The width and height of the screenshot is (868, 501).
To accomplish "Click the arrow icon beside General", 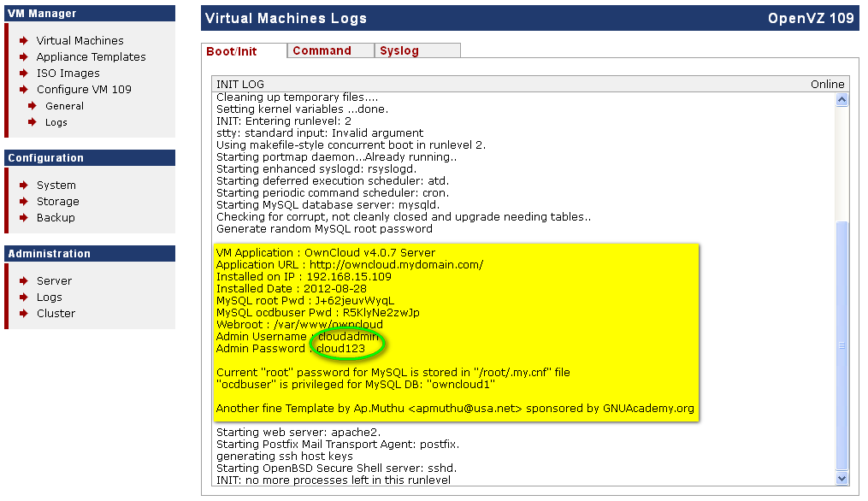I will (32, 106).
